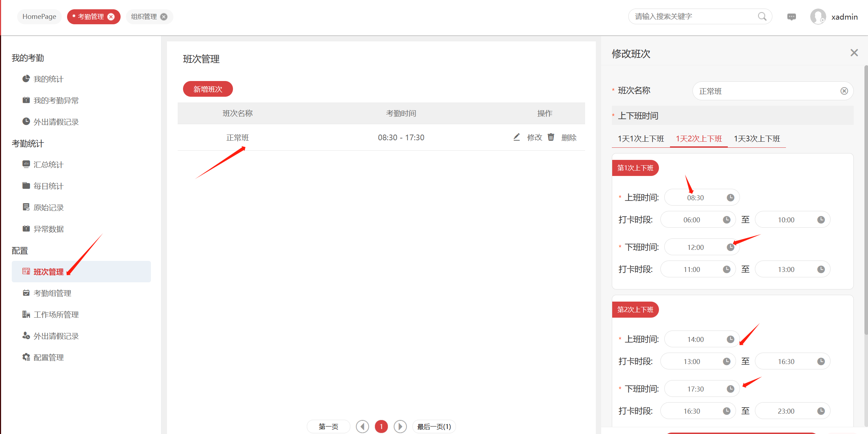The height and width of the screenshot is (434, 868).
Task: Open the chat messages icon
Action: (791, 17)
